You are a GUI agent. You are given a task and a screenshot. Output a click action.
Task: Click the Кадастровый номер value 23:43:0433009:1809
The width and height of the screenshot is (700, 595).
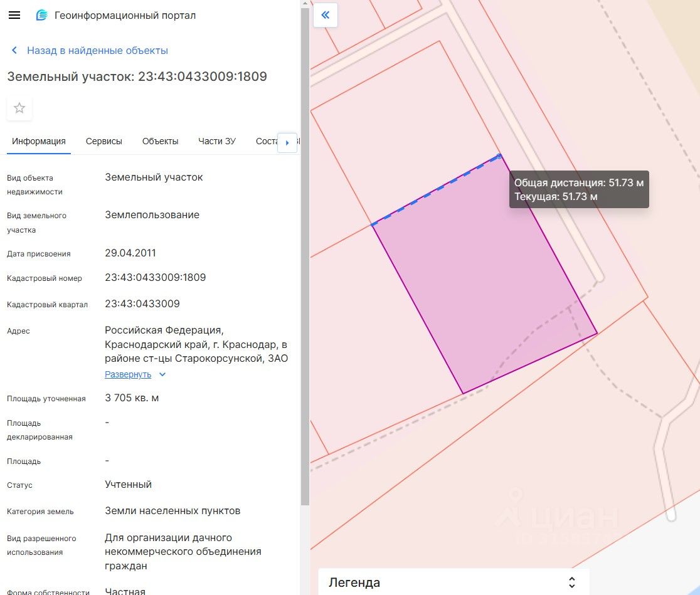pos(156,277)
